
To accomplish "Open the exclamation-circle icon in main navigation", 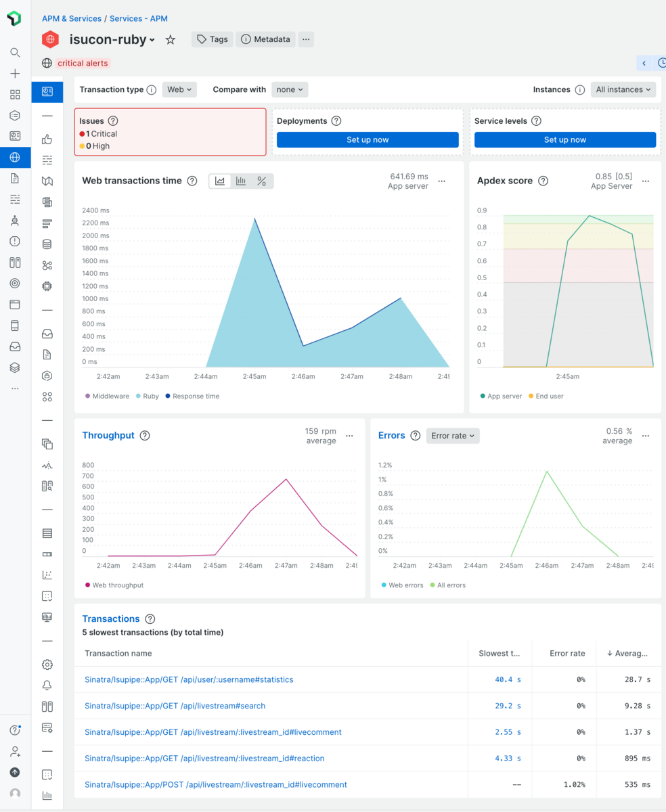I will coord(15,242).
